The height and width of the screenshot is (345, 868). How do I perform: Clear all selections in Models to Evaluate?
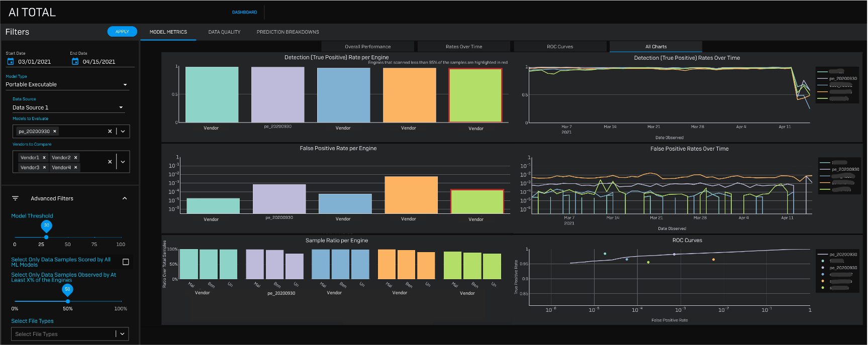(110, 131)
